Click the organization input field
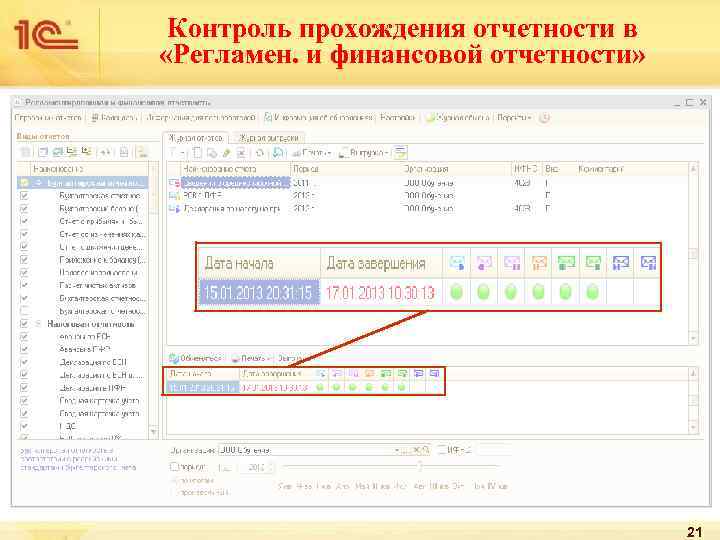Screen dimensions: 720x540 (x=305, y=450)
